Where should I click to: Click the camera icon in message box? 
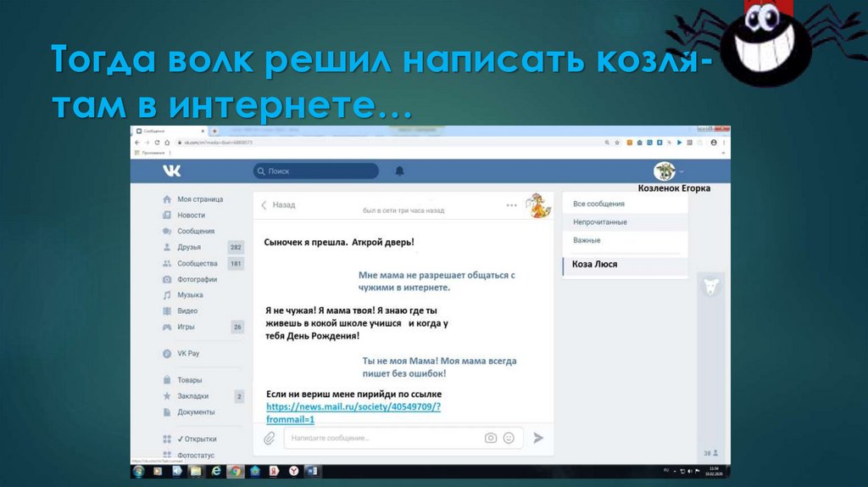pyautogui.click(x=491, y=439)
